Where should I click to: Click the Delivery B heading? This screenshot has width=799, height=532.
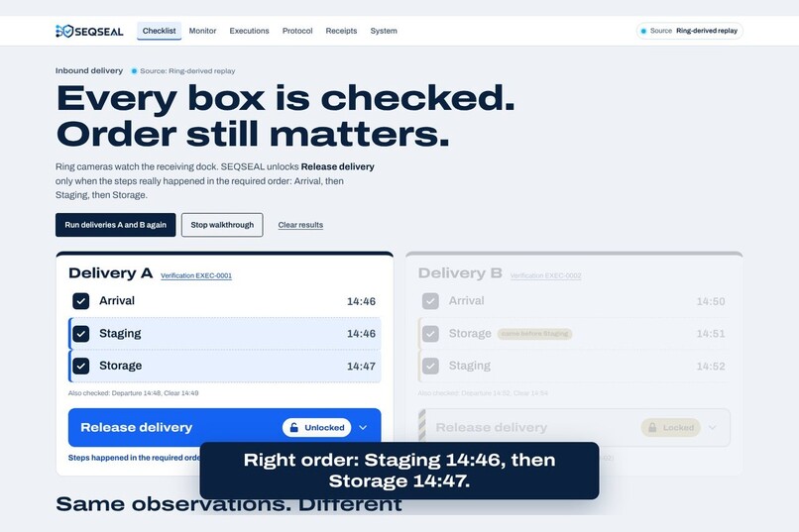(460, 273)
